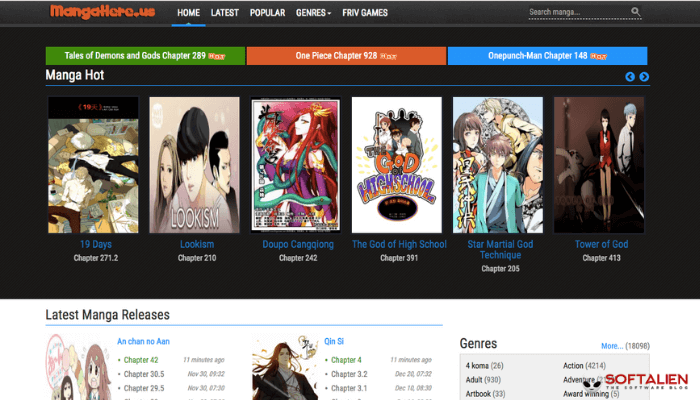
Task: Open One Piece Chapter 928 banner
Action: pos(346,56)
